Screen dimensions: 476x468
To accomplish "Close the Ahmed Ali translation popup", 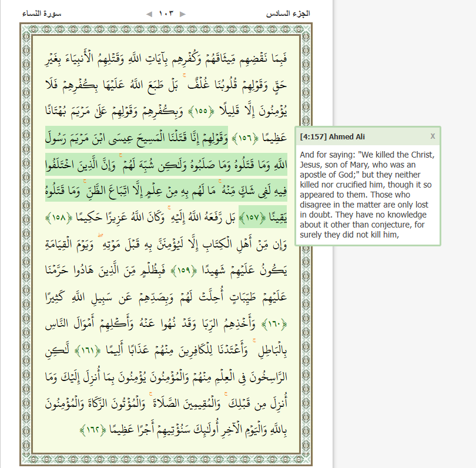I will [433, 136].
